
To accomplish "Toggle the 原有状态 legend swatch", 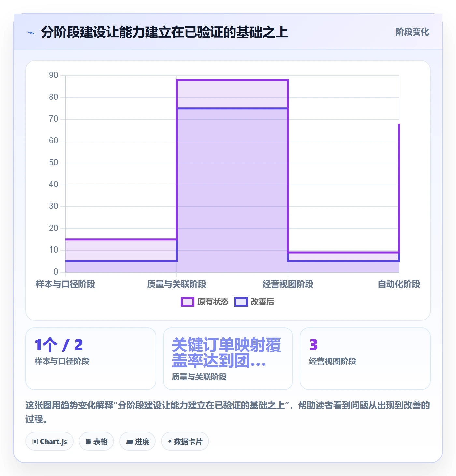I will [x=187, y=302].
